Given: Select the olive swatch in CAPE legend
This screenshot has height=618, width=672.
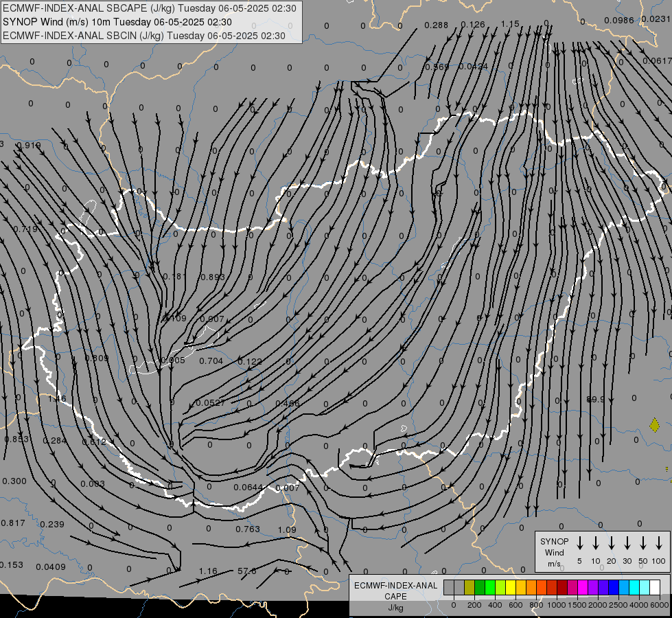Looking at the screenshot, I should tap(470, 587).
